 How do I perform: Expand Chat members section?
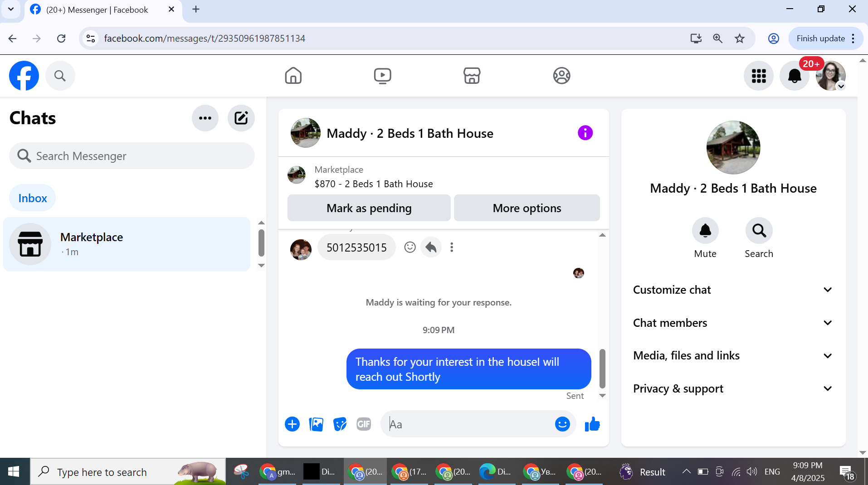pos(733,323)
